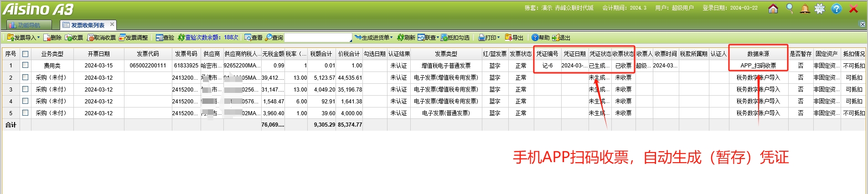Select voucher number cell 记-6
This screenshot has height=194, width=868.
click(x=547, y=66)
